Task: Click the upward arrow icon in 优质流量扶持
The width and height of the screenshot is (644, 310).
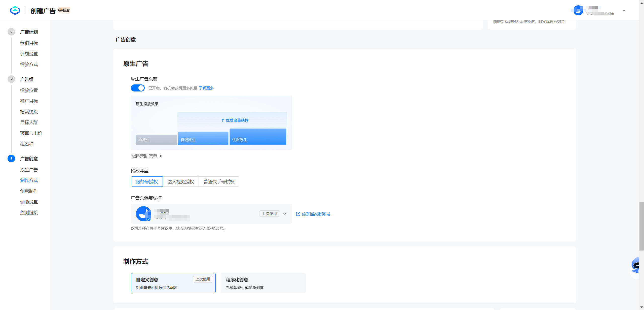Action: [222, 120]
